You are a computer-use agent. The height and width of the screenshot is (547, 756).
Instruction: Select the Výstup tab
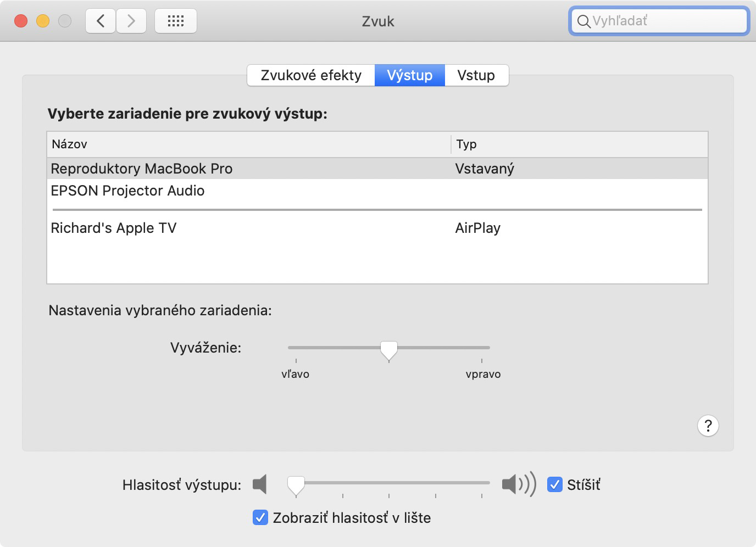point(410,75)
